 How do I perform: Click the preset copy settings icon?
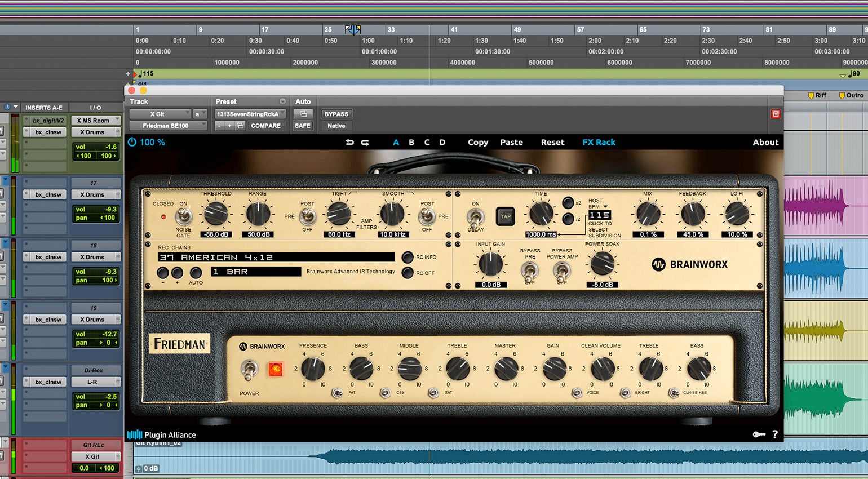click(x=240, y=126)
